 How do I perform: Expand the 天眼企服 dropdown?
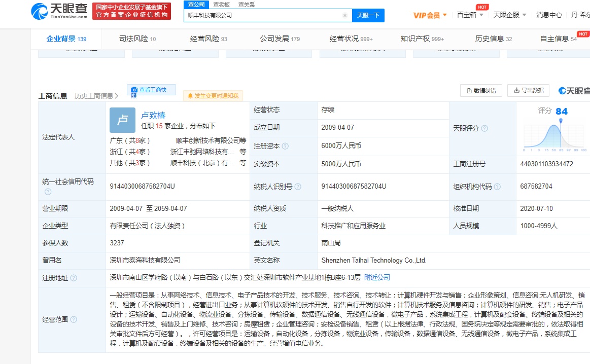pyautogui.click(x=510, y=15)
